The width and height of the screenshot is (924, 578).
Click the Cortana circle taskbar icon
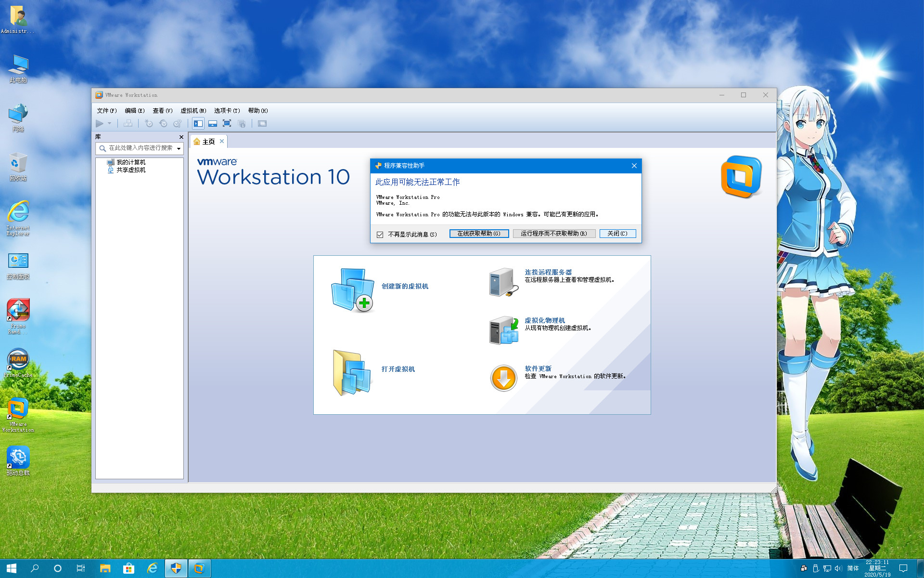58,568
